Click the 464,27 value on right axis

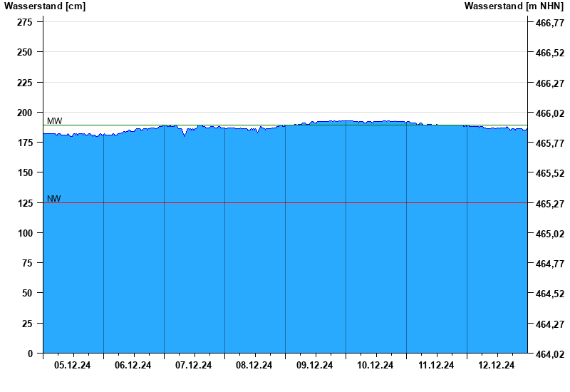(550, 324)
